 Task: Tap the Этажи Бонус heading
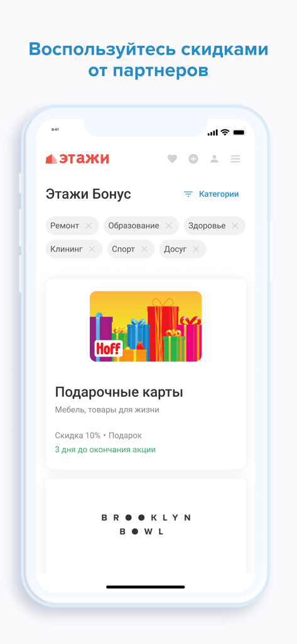88,194
